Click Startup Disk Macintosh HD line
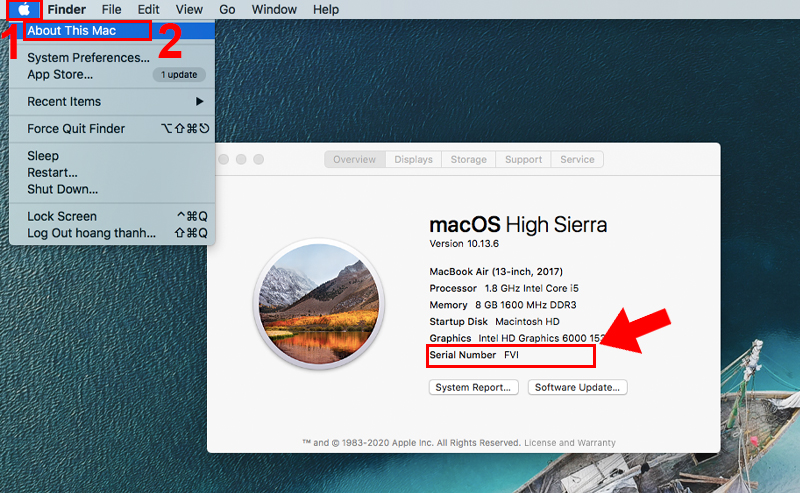 (x=494, y=322)
